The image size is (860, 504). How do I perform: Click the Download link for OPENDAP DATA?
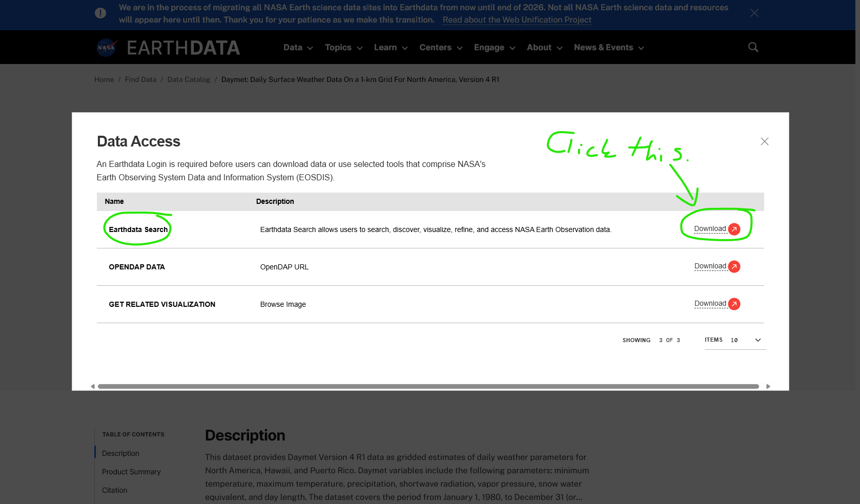coord(710,266)
